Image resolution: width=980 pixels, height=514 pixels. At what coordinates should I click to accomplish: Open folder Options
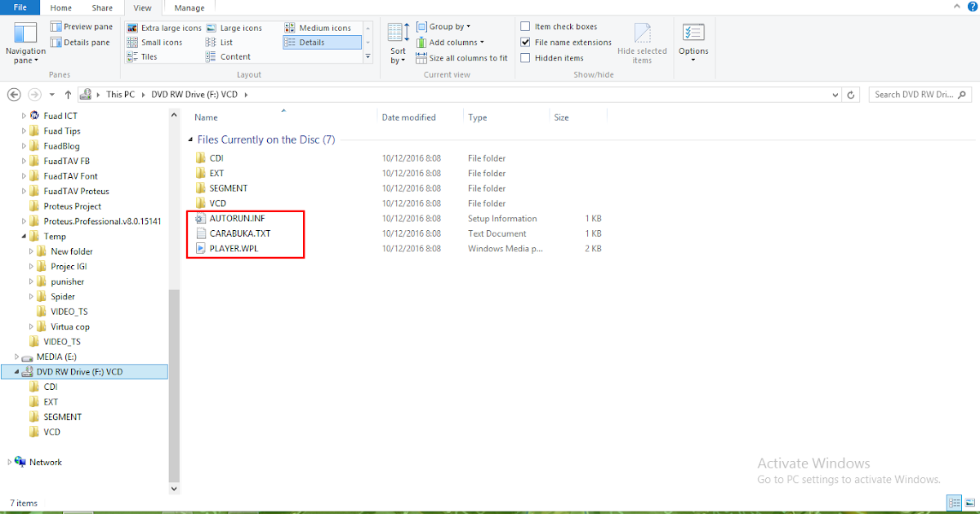[693, 42]
